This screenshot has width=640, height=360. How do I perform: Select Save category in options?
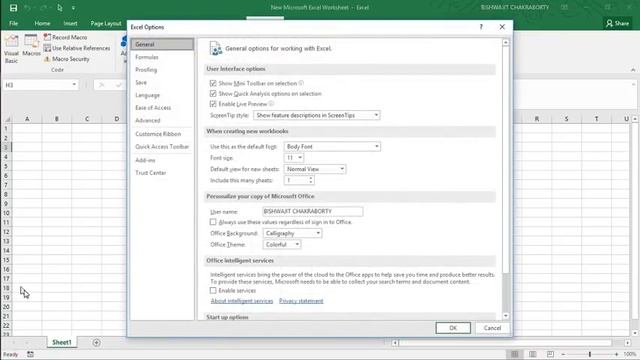162,82
